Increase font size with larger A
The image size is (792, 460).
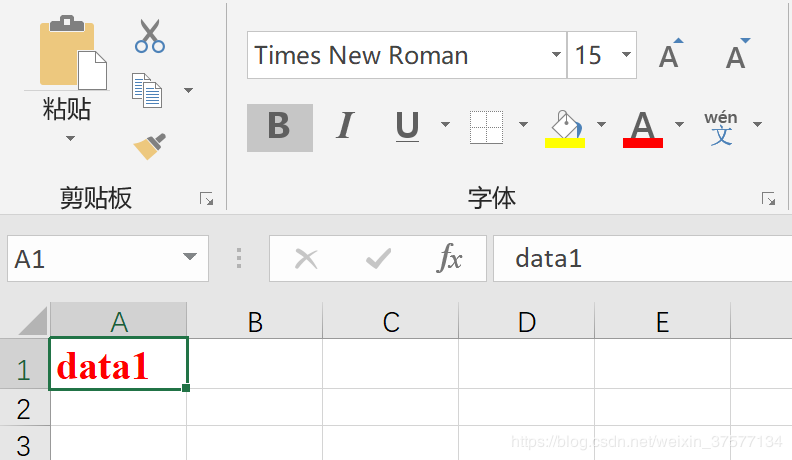click(x=669, y=55)
